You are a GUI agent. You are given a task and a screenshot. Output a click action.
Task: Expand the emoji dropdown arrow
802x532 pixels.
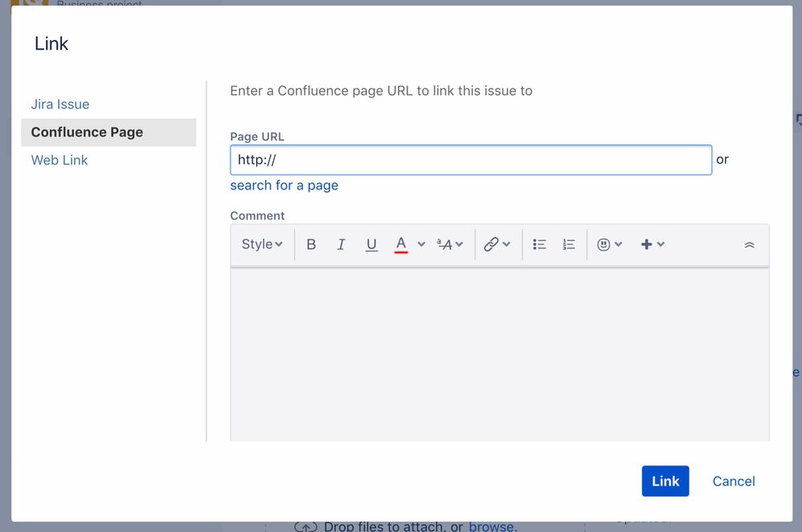coord(619,244)
